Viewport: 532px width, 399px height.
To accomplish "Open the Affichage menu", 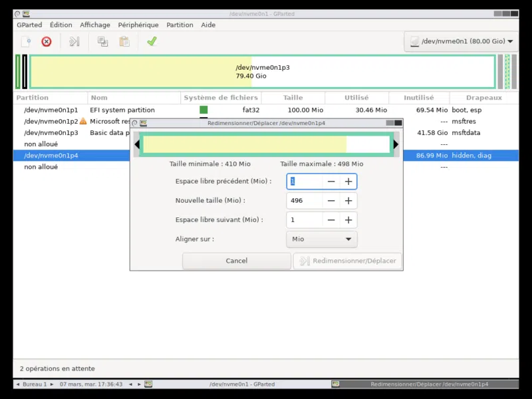I will pos(95,25).
